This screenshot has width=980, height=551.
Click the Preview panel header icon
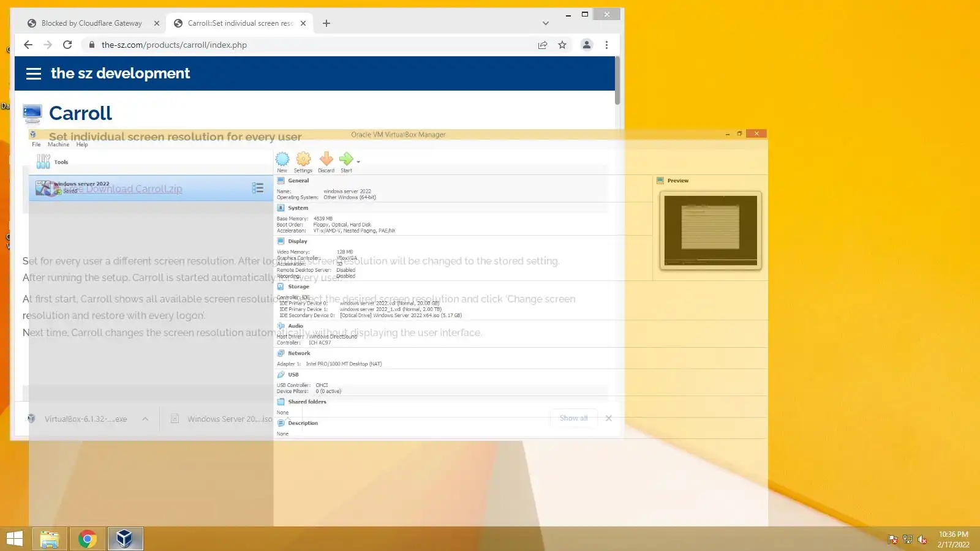tap(660, 181)
